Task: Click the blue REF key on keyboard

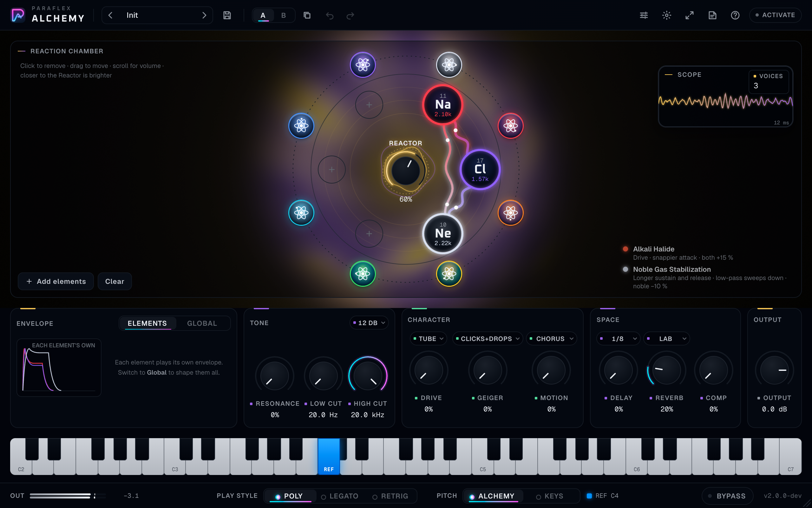Action: pos(329,457)
